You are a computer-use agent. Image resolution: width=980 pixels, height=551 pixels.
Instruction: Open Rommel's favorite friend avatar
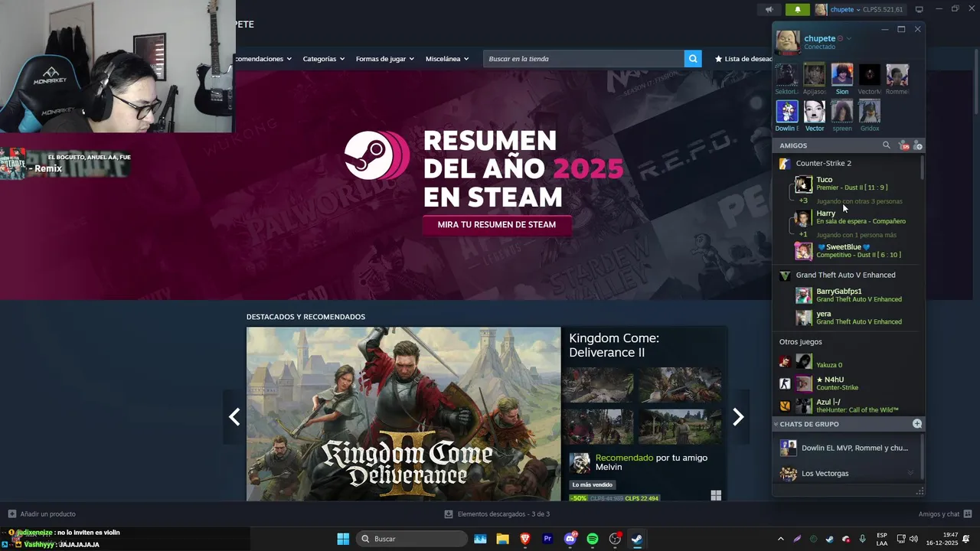point(897,74)
